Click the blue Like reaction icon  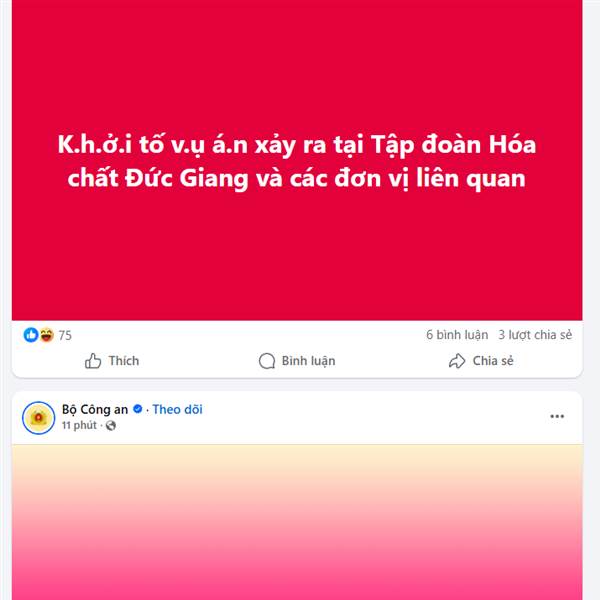click(31, 335)
